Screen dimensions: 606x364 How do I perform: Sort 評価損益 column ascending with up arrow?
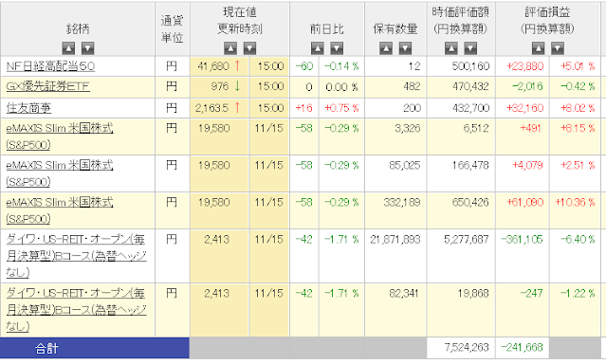(538, 48)
